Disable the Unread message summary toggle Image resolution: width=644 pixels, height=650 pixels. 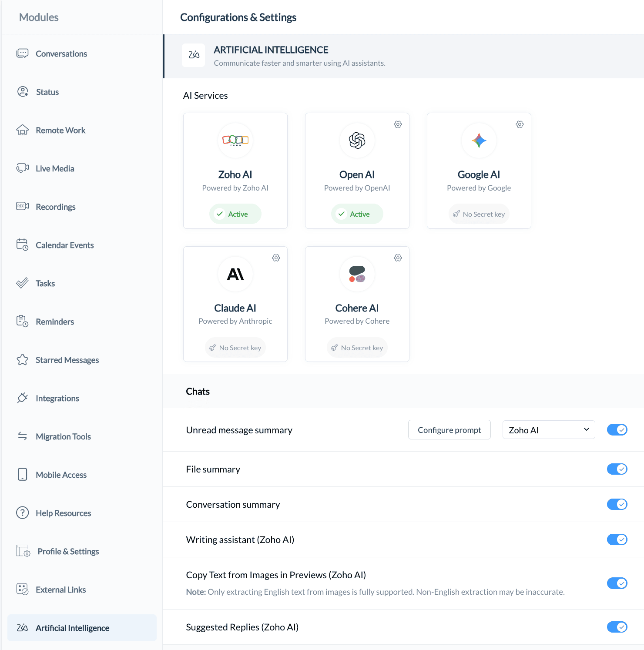617,430
